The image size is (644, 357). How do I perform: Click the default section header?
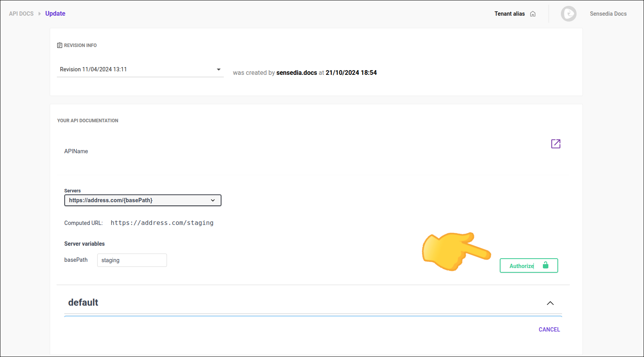click(83, 302)
